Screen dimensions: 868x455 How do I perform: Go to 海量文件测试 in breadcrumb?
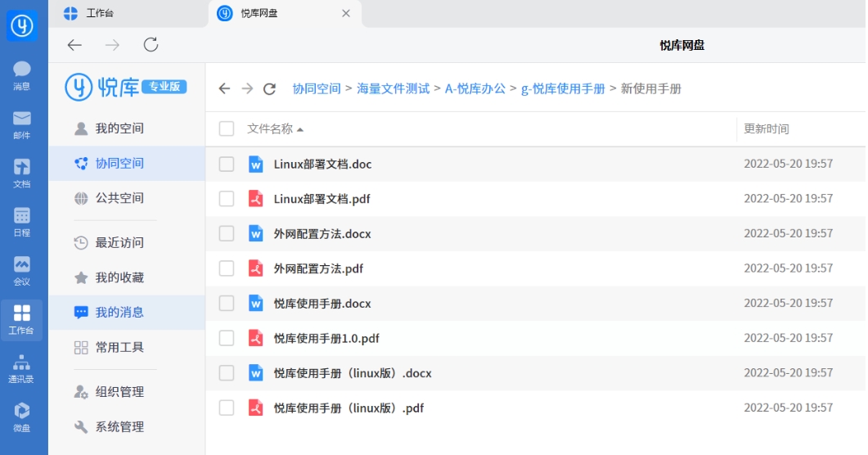393,88
